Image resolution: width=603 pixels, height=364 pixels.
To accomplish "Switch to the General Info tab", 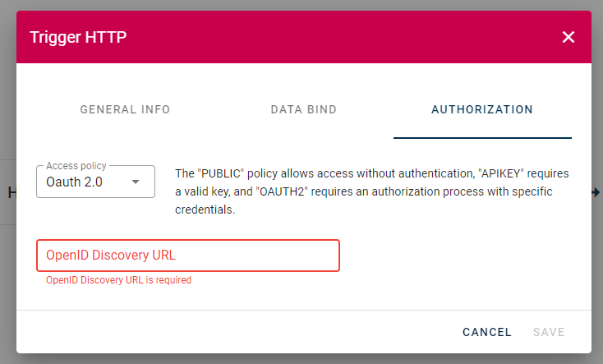I will [x=125, y=109].
